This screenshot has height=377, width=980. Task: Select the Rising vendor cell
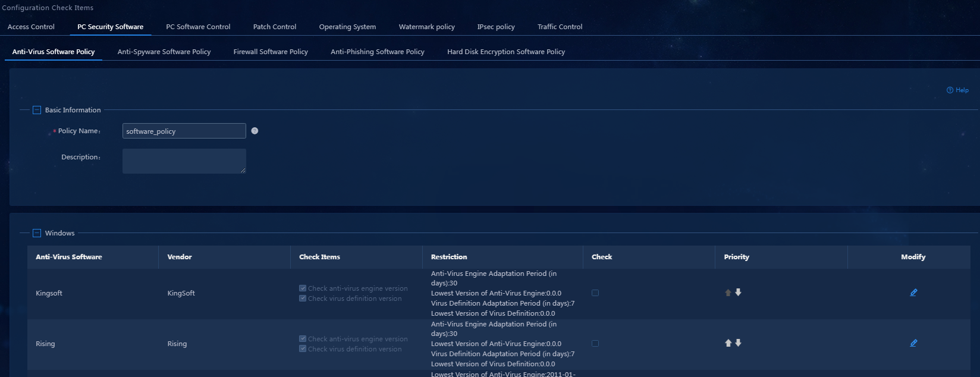point(177,344)
